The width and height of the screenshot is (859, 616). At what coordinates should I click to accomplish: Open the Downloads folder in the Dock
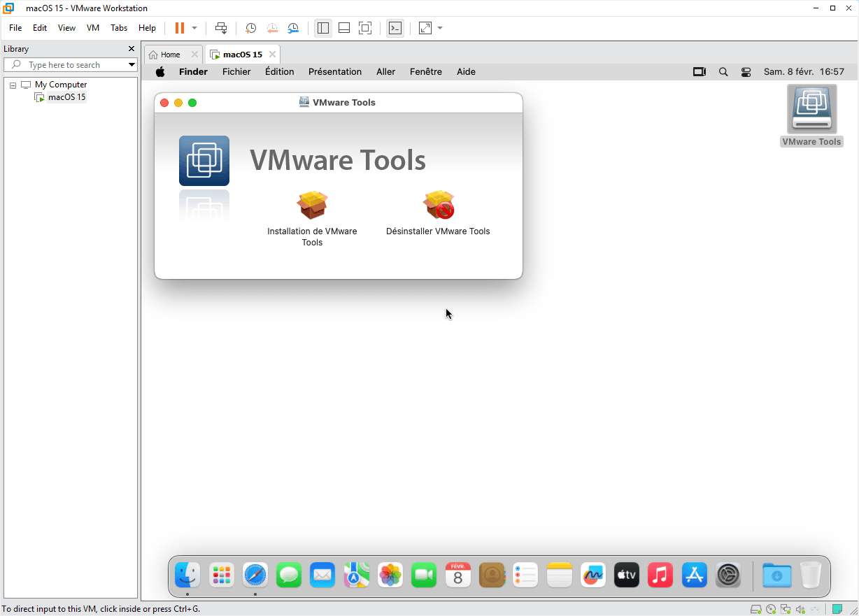pyautogui.click(x=776, y=575)
